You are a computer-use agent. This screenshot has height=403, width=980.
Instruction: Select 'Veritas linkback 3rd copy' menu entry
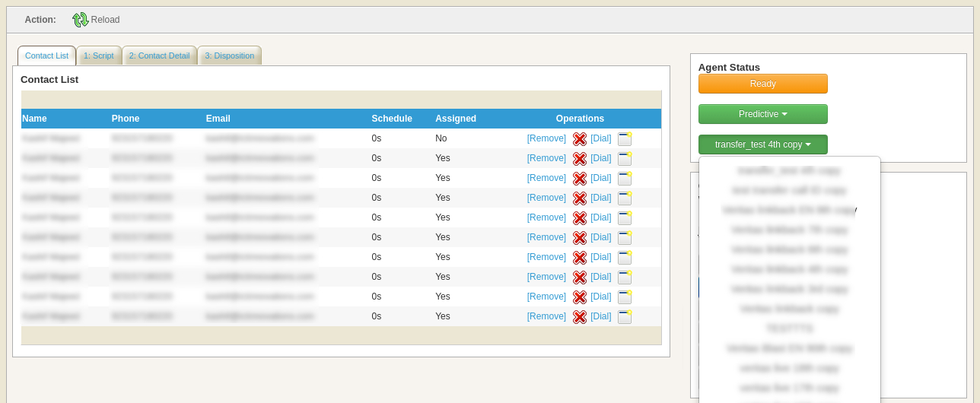(790, 289)
